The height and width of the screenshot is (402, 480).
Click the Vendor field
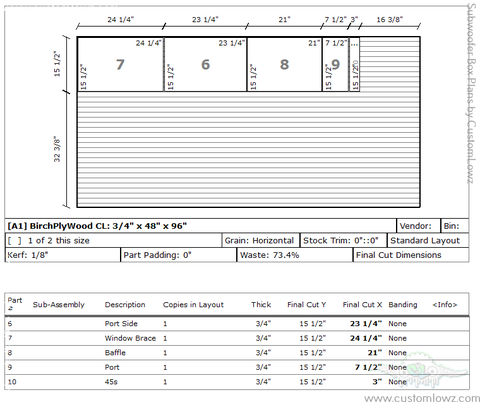tap(418, 226)
